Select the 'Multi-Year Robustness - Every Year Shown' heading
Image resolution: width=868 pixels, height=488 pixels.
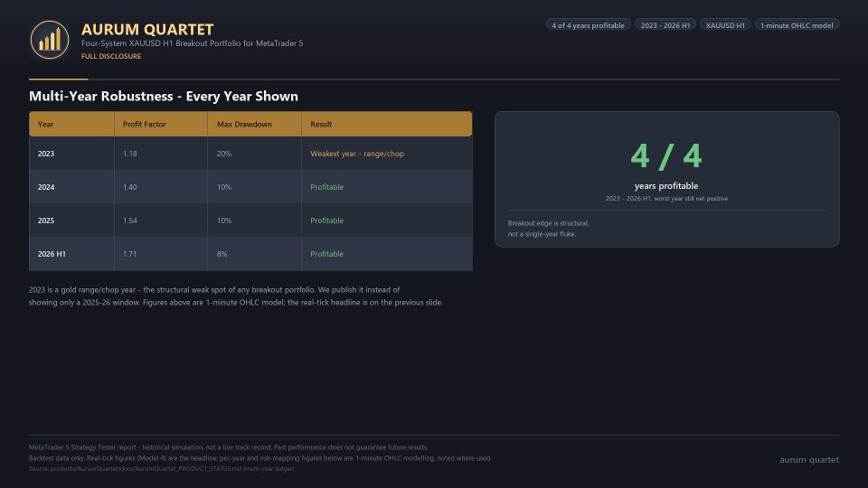click(x=164, y=97)
